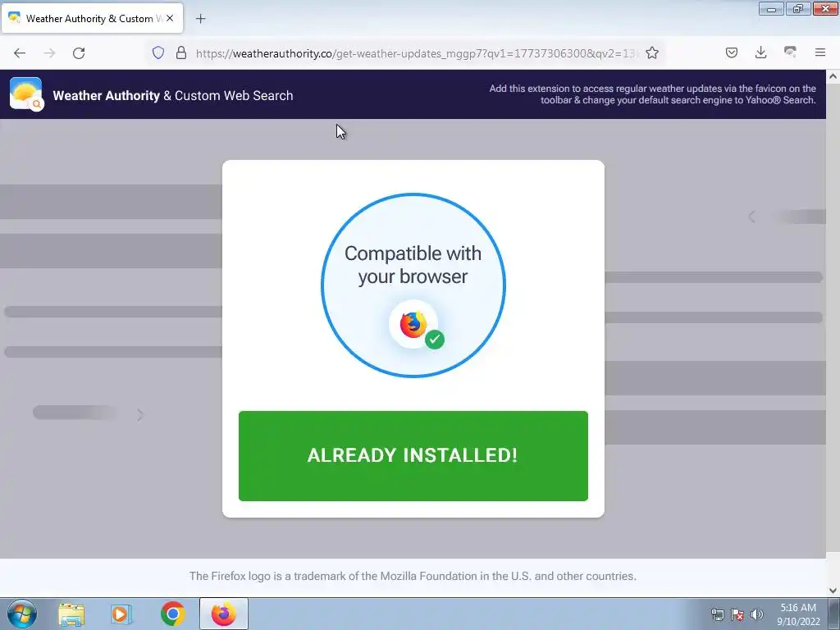Open a new browser tab
Screen dimensions: 840x630
[200, 19]
